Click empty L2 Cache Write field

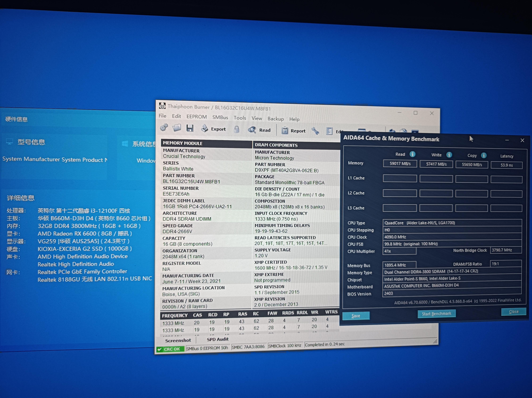click(x=436, y=193)
